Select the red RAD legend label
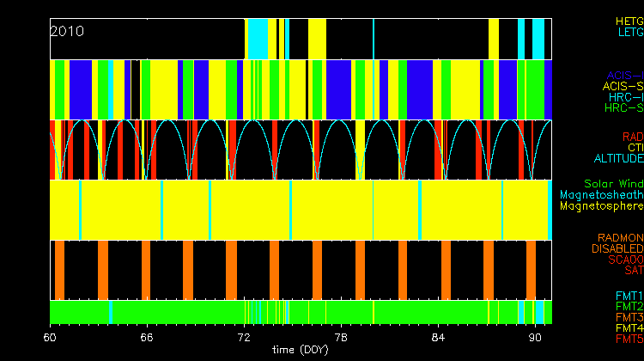 [x=632, y=137]
